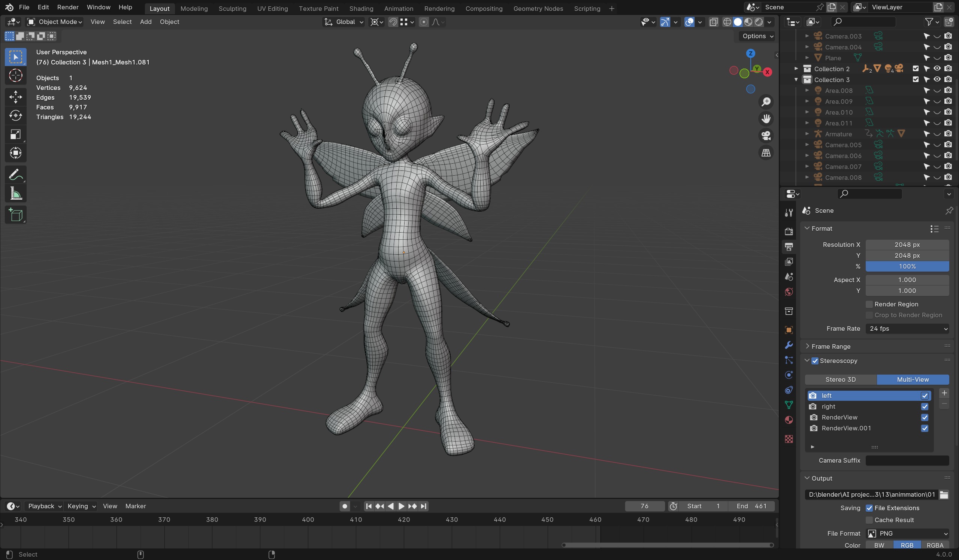
Task: Hide Collection 3 using eye icon
Action: tap(937, 79)
